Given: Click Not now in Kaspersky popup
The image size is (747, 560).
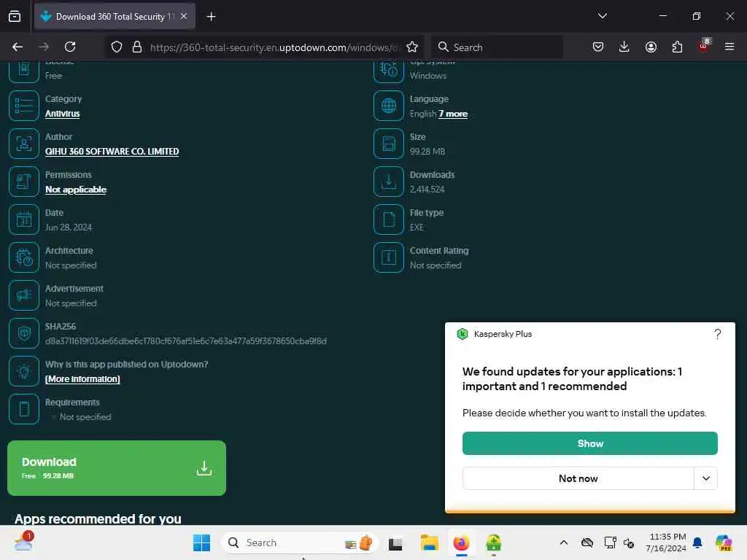Looking at the screenshot, I should tap(578, 478).
